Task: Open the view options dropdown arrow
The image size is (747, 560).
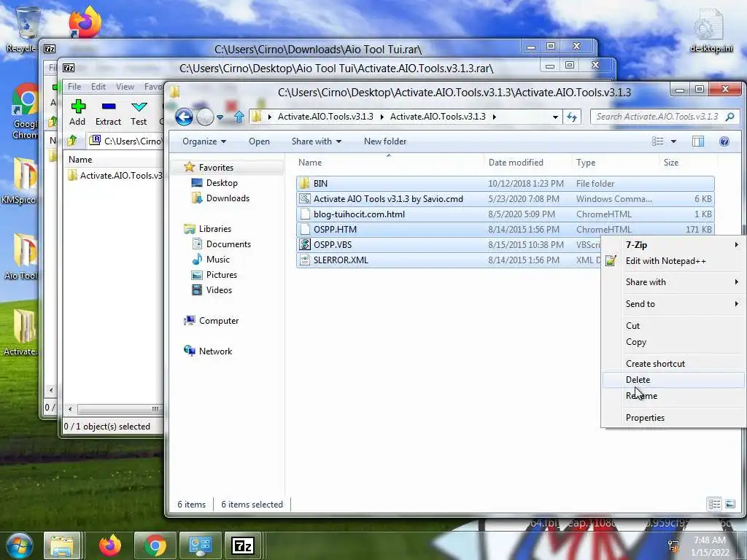Action: (x=673, y=141)
